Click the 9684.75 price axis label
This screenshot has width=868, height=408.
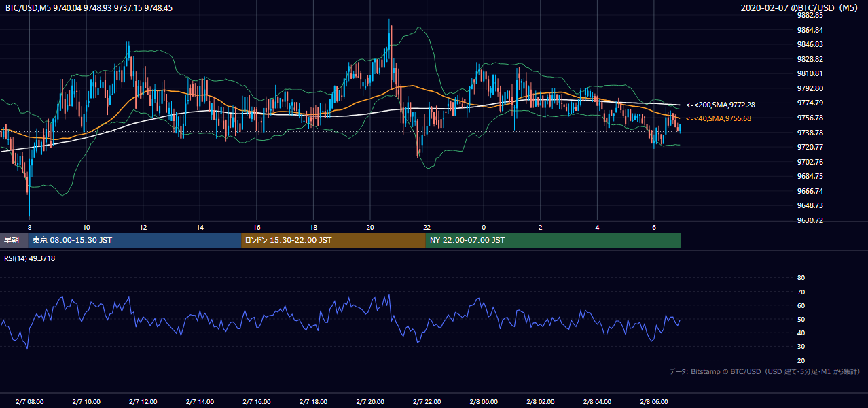coord(810,176)
